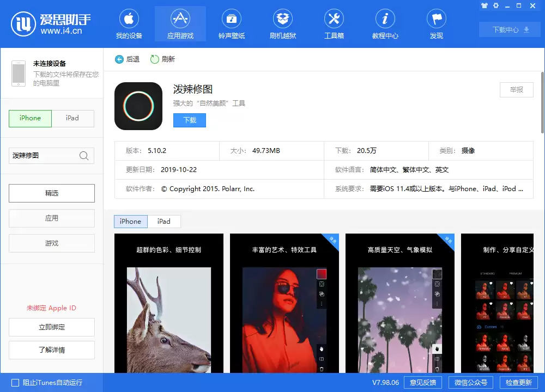Open settings gear in title bar
Screen dimensions: 545x392
coord(496,5)
